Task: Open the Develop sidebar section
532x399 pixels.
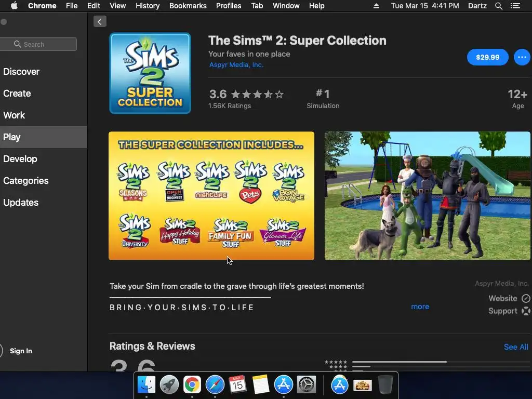Action: pyautogui.click(x=20, y=159)
